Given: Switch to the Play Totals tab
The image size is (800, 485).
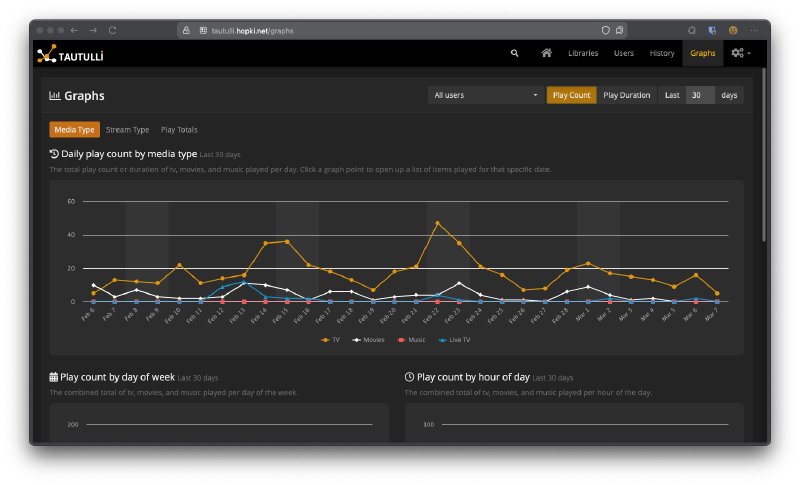Looking at the screenshot, I should (x=179, y=130).
